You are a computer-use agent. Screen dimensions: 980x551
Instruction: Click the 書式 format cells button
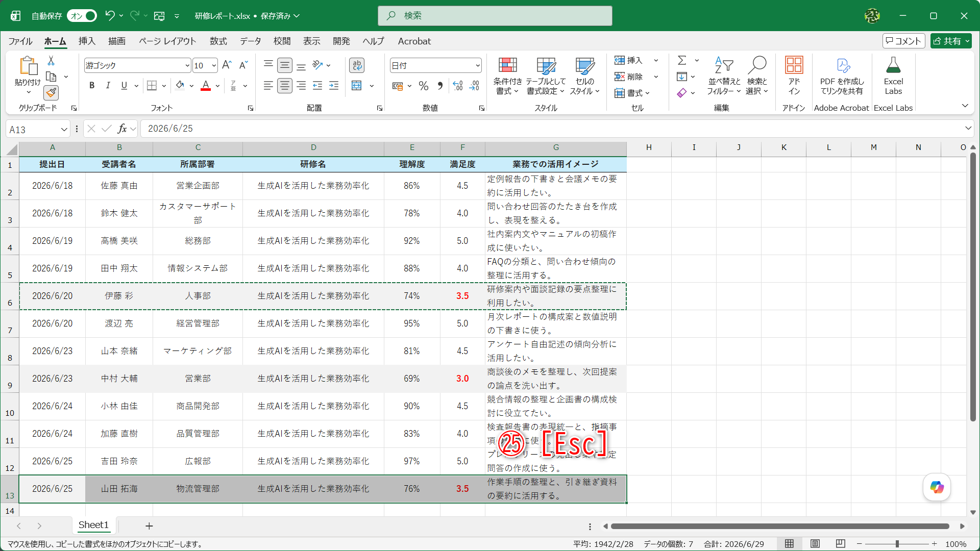tap(632, 93)
